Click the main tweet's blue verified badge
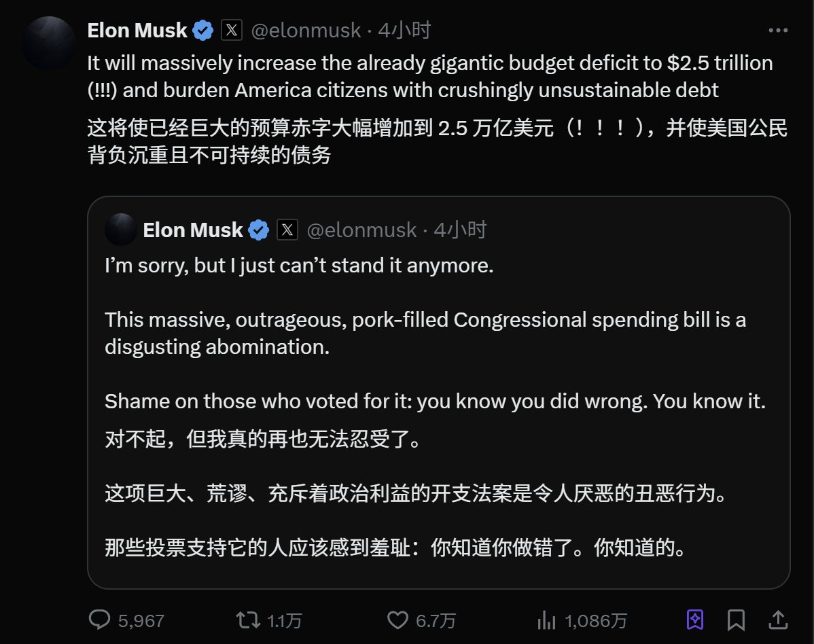The height and width of the screenshot is (644, 814). point(202,31)
